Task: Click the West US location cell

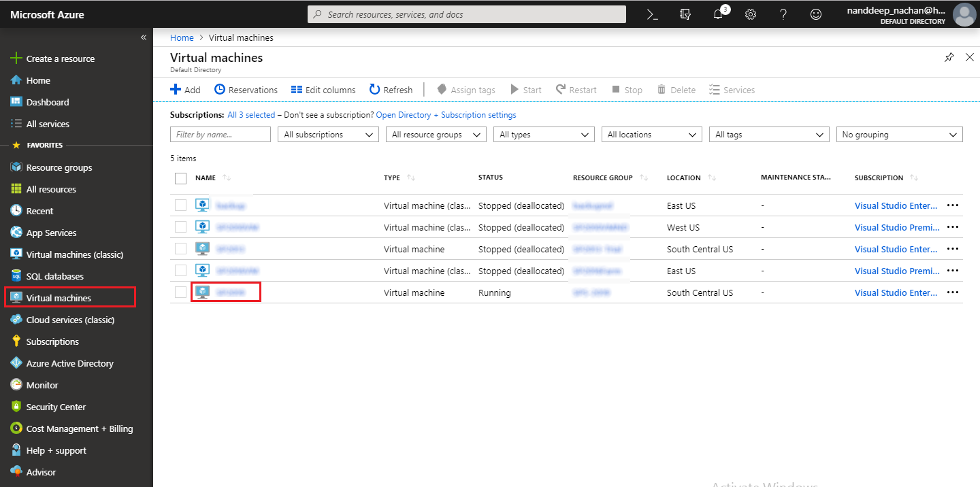Action: (683, 227)
